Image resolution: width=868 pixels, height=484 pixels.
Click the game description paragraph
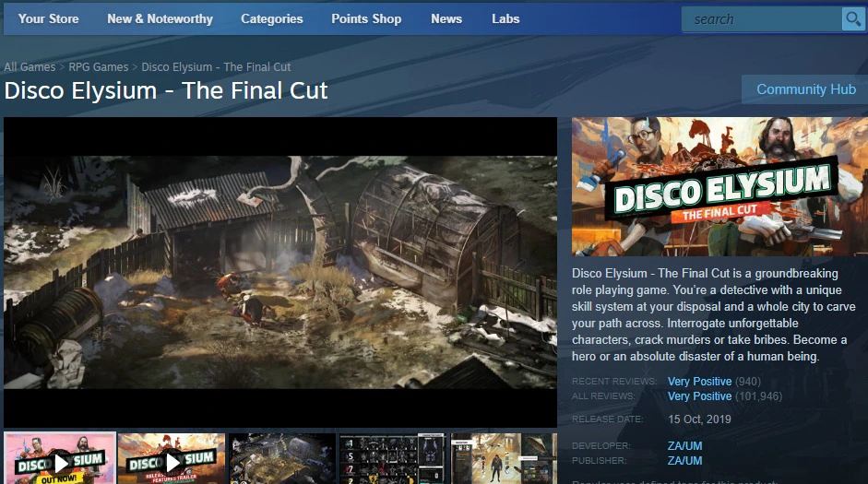point(714,314)
